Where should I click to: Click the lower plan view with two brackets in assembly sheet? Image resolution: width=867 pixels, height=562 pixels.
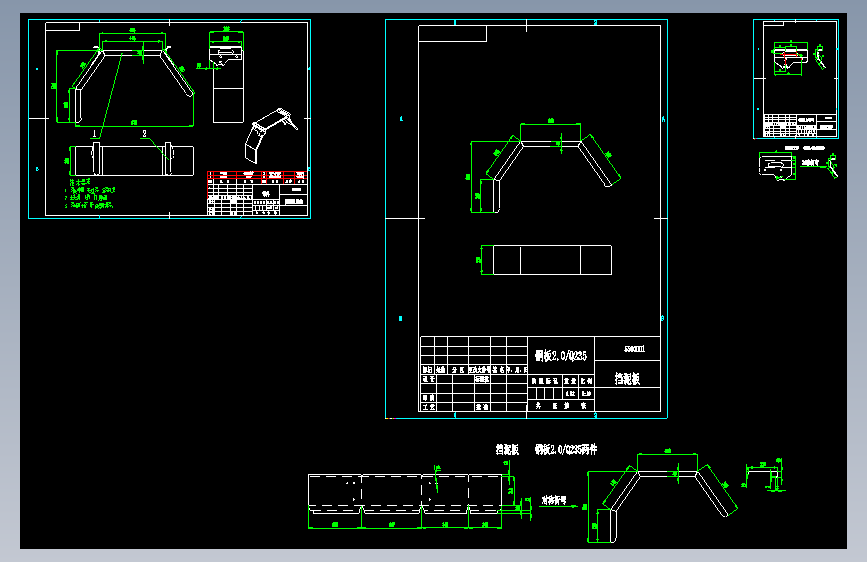coord(132,160)
